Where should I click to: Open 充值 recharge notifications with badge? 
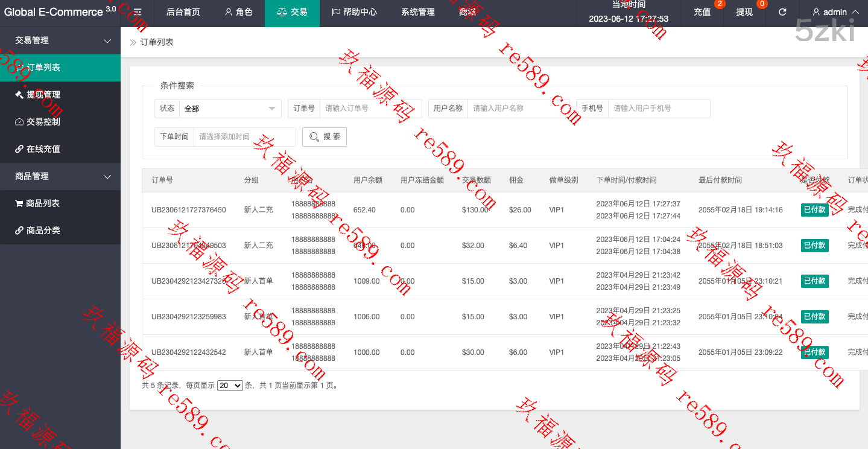tap(703, 12)
